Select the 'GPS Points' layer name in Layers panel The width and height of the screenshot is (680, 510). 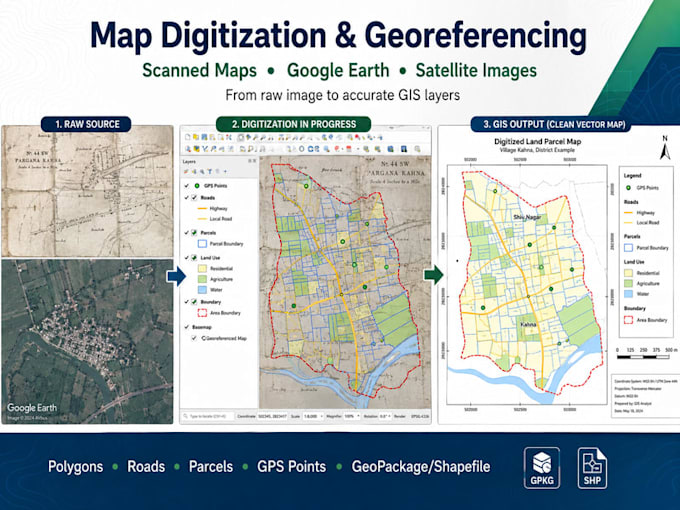click(x=216, y=186)
